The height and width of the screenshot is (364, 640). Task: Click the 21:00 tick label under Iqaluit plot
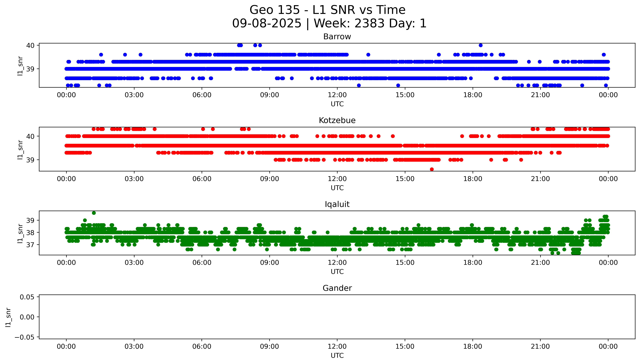(x=540, y=262)
